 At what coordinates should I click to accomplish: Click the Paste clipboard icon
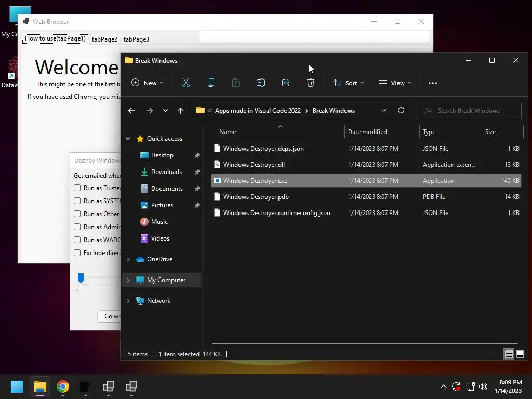236,83
